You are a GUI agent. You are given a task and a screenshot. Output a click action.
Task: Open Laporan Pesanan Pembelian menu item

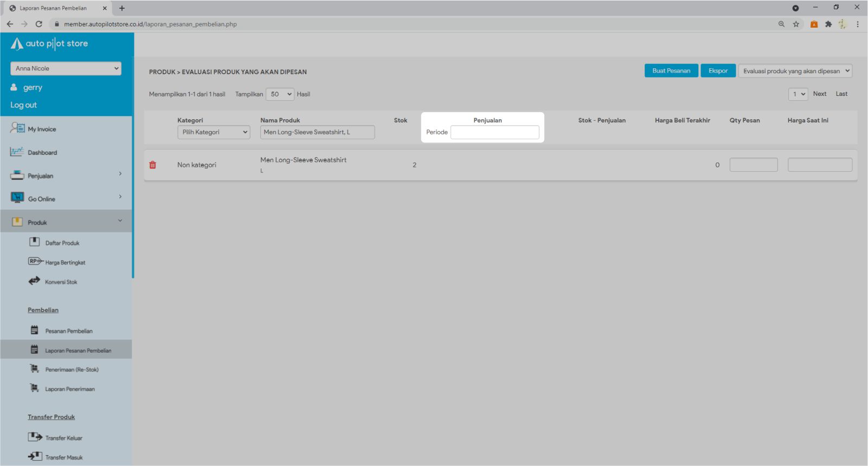click(78, 351)
